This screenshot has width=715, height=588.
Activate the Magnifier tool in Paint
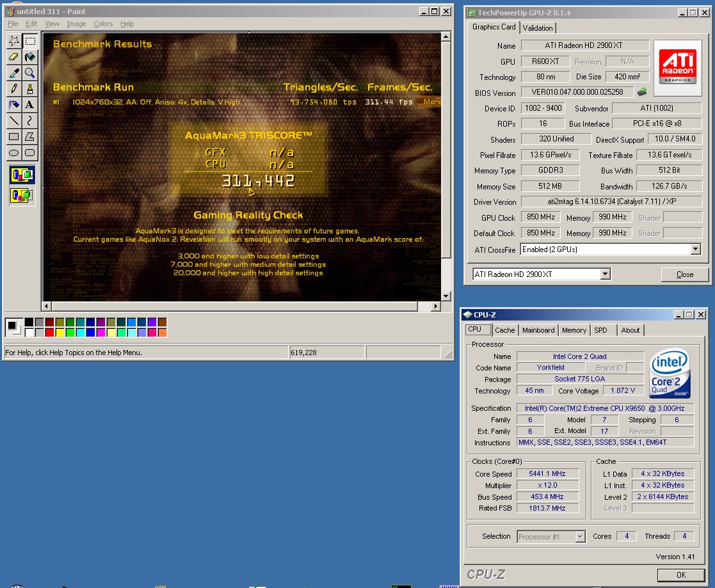click(x=30, y=73)
